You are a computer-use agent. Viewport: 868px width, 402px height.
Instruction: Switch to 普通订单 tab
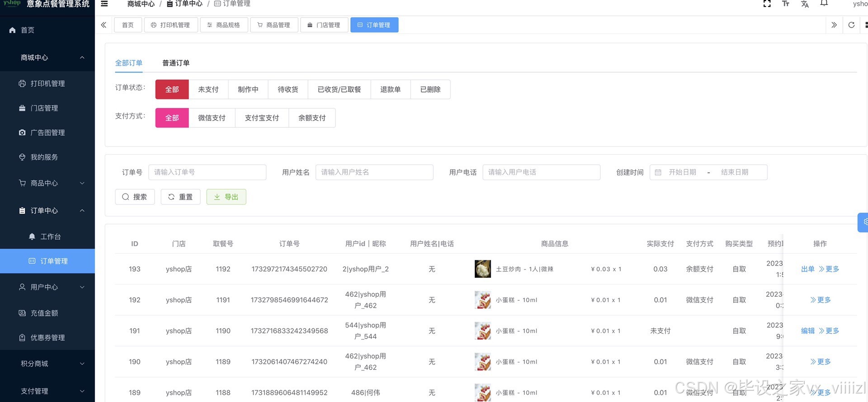pos(176,63)
